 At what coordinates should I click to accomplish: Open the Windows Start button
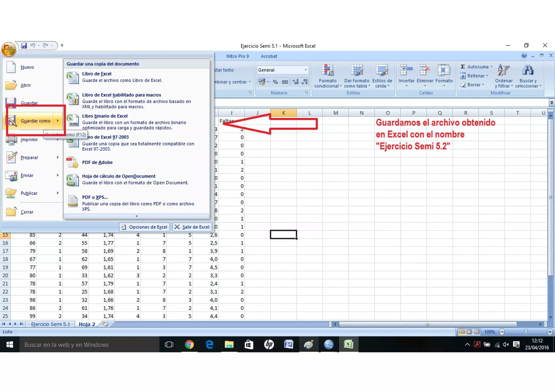coord(10,345)
